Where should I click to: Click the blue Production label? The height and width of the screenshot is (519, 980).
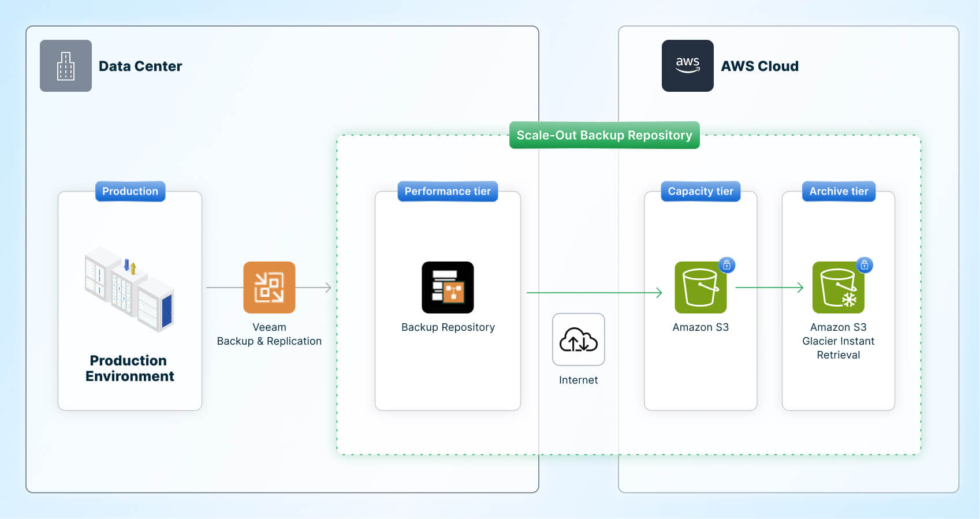(x=130, y=191)
